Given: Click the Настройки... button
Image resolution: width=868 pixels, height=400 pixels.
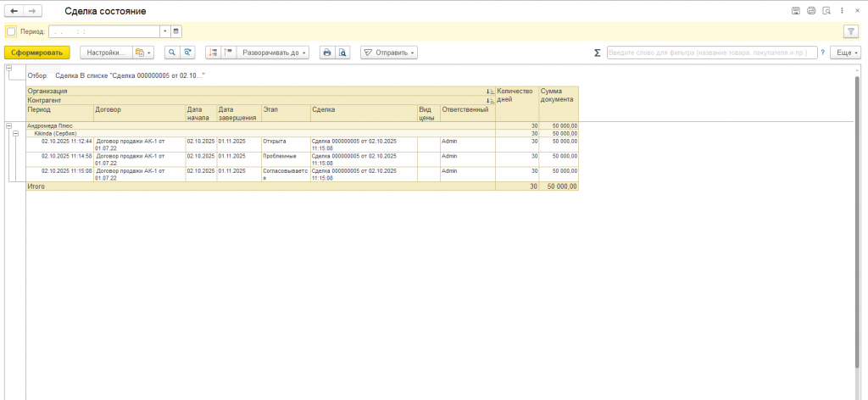Looking at the screenshot, I should tap(107, 53).
